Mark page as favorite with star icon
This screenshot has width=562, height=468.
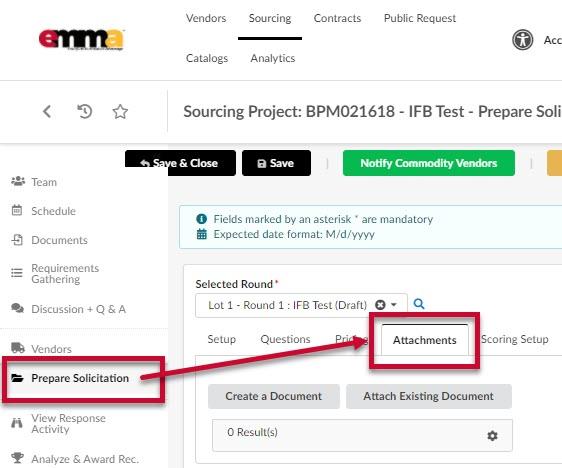120,111
